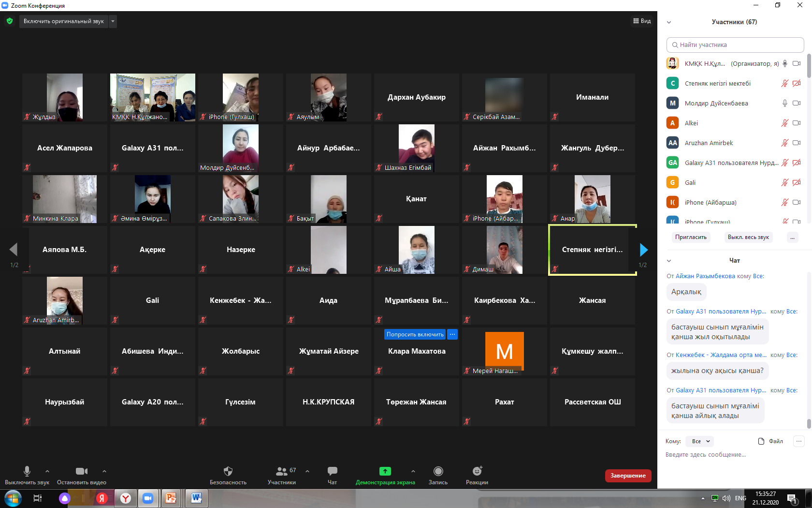Mute microphone with Выключить звук button
Screen dimensions: 812x508
[x=27, y=471]
